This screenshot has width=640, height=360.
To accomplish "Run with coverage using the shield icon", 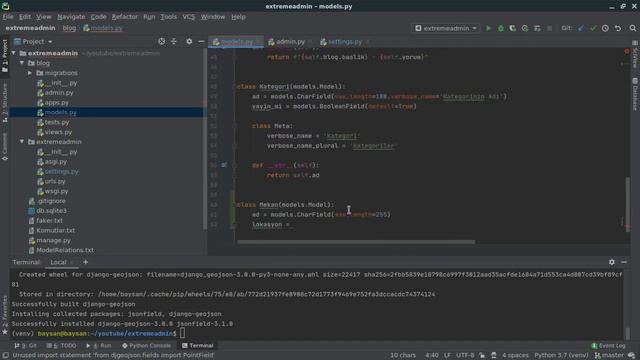I will tap(513, 28).
